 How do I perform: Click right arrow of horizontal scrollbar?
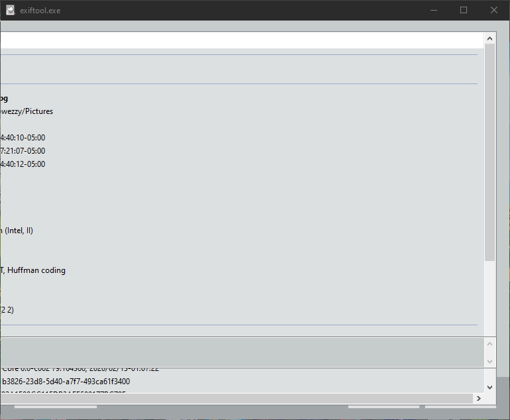pyautogui.click(x=478, y=398)
